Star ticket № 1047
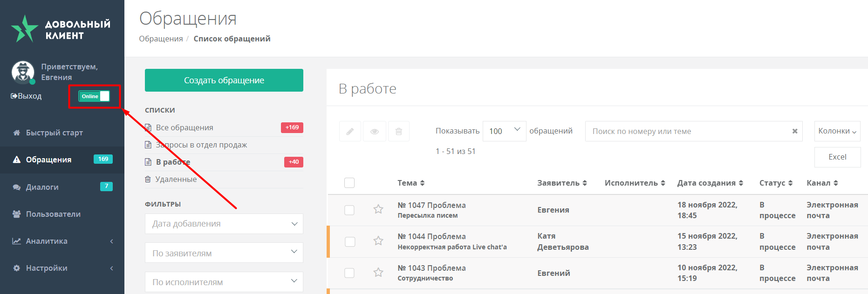Image resolution: width=868 pixels, height=294 pixels. pos(378,209)
